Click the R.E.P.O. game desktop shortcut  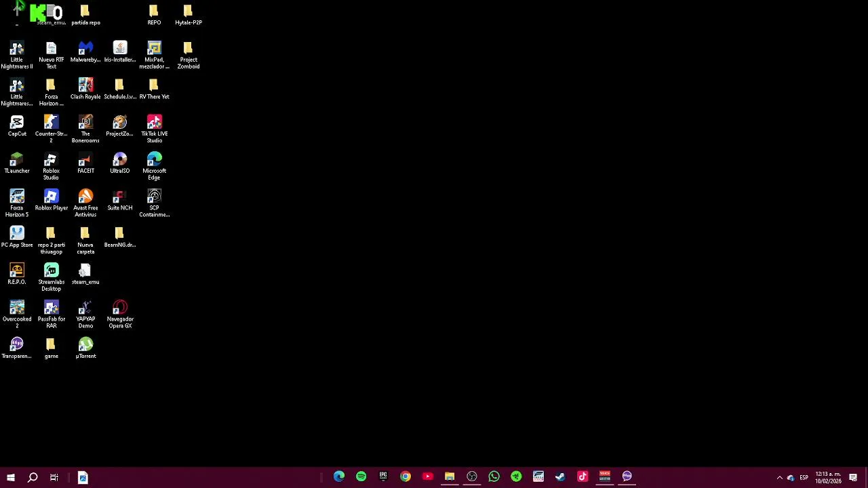point(17,274)
